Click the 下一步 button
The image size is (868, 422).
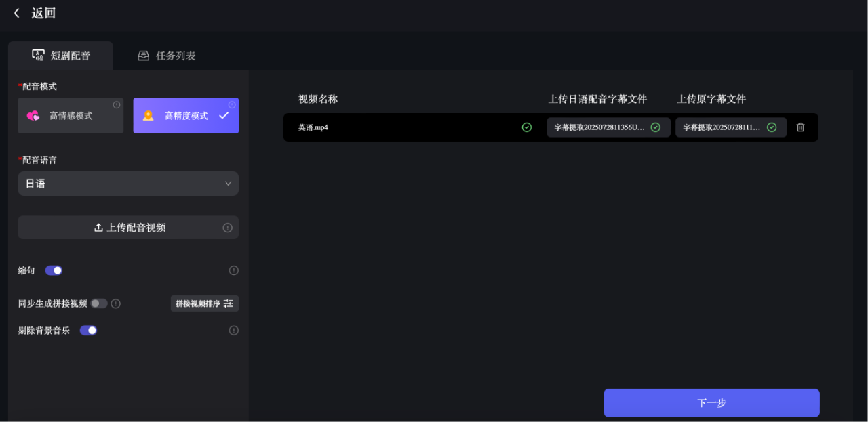click(x=711, y=402)
